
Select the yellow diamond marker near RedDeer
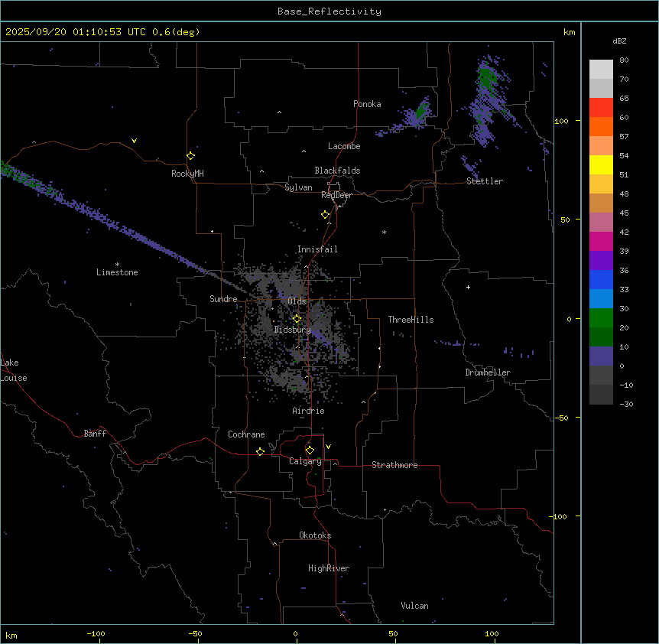[x=326, y=215]
